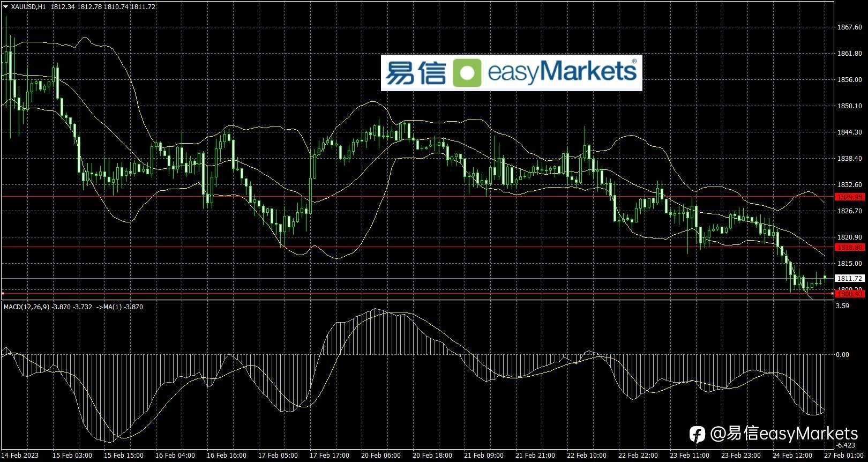Select the XAUUSD,H1 chart title text
868x462 pixels.
coord(28,7)
